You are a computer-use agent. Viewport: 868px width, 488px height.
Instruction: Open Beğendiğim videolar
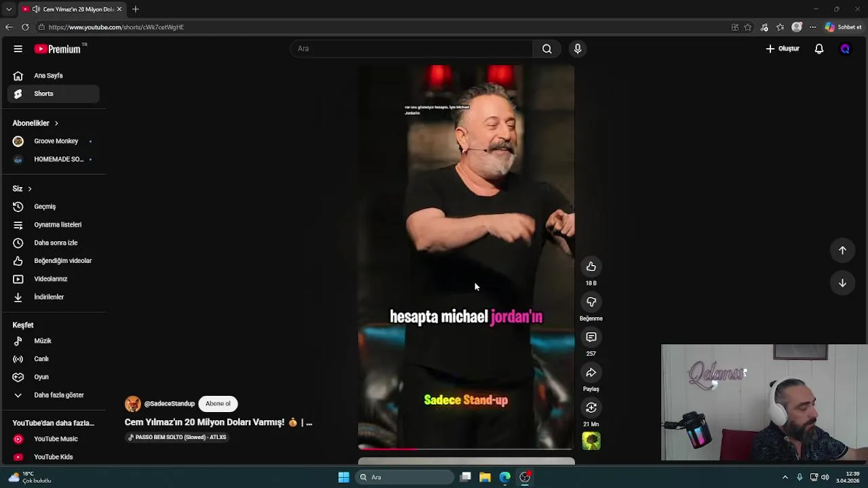(x=53, y=261)
